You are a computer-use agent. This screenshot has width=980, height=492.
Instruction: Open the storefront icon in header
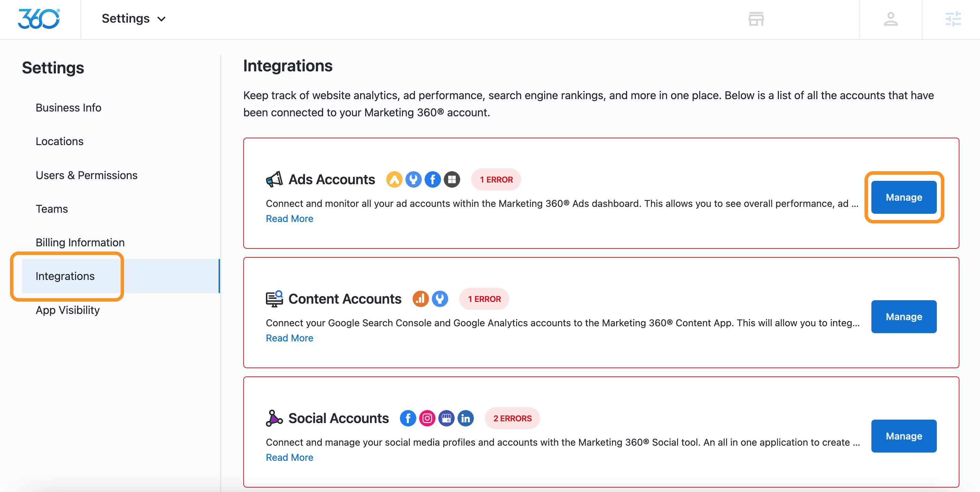[756, 19]
